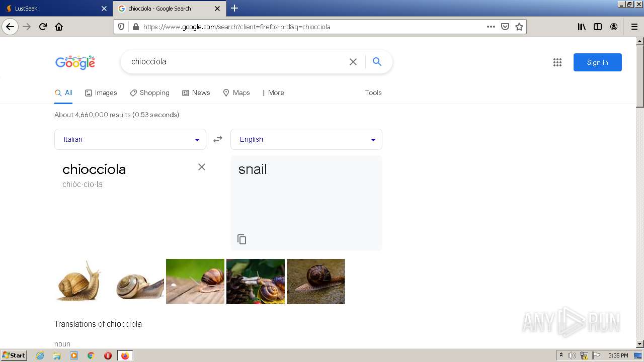Copy the snail translation

click(242, 239)
